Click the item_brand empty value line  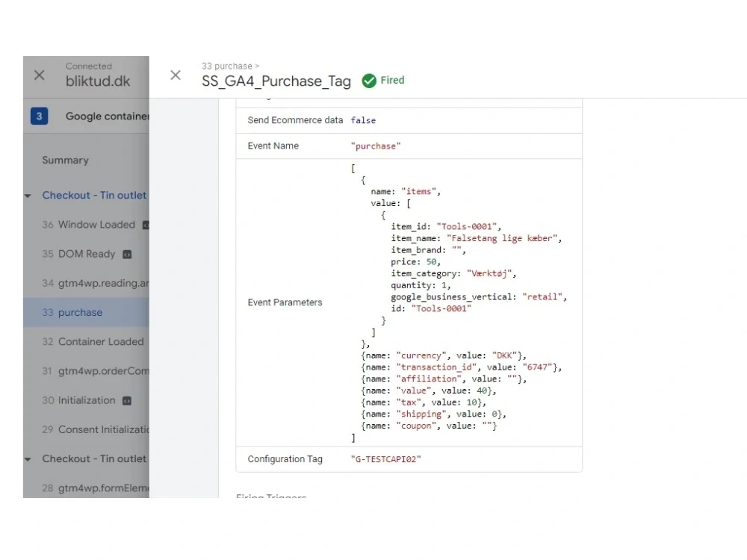tap(428, 250)
